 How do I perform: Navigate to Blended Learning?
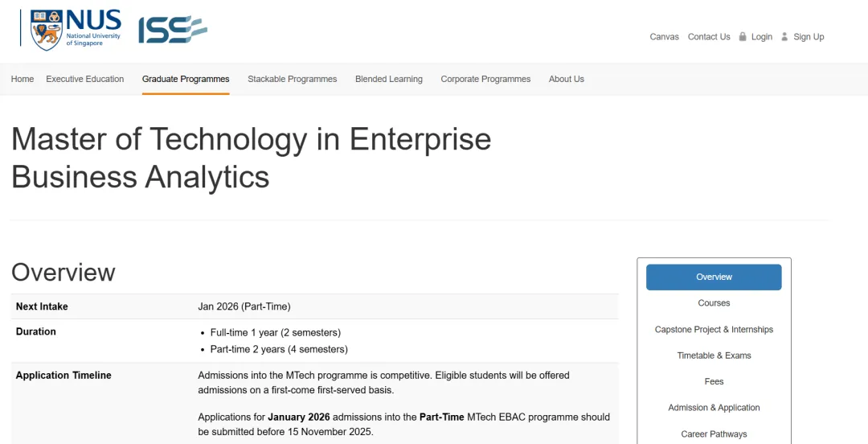click(x=389, y=79)
